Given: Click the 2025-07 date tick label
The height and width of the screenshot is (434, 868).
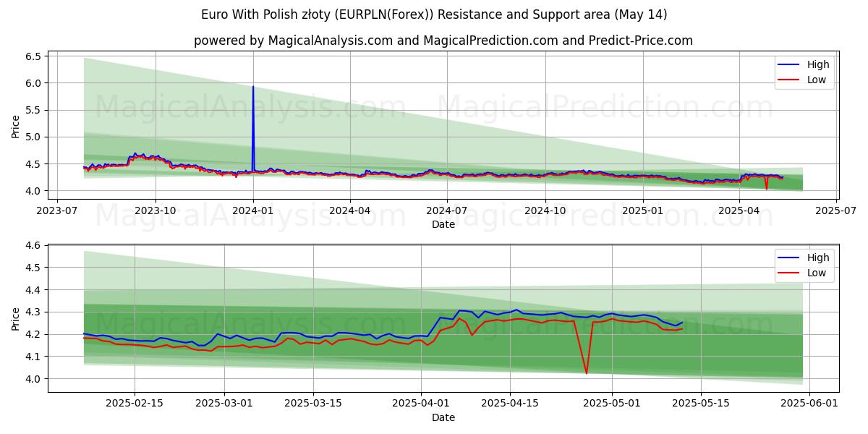Looking at the screenshot, I should pos(836,210).
